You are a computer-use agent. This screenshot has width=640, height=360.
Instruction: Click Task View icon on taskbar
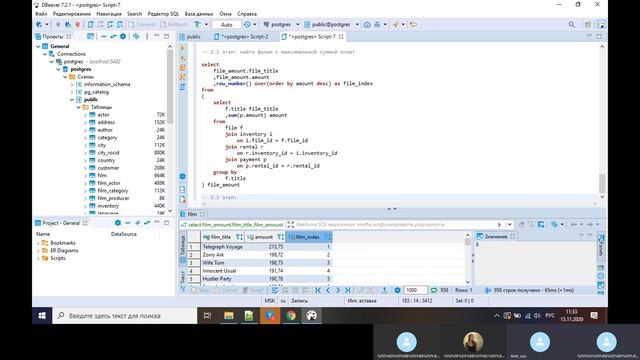click(x=207, y=316)
